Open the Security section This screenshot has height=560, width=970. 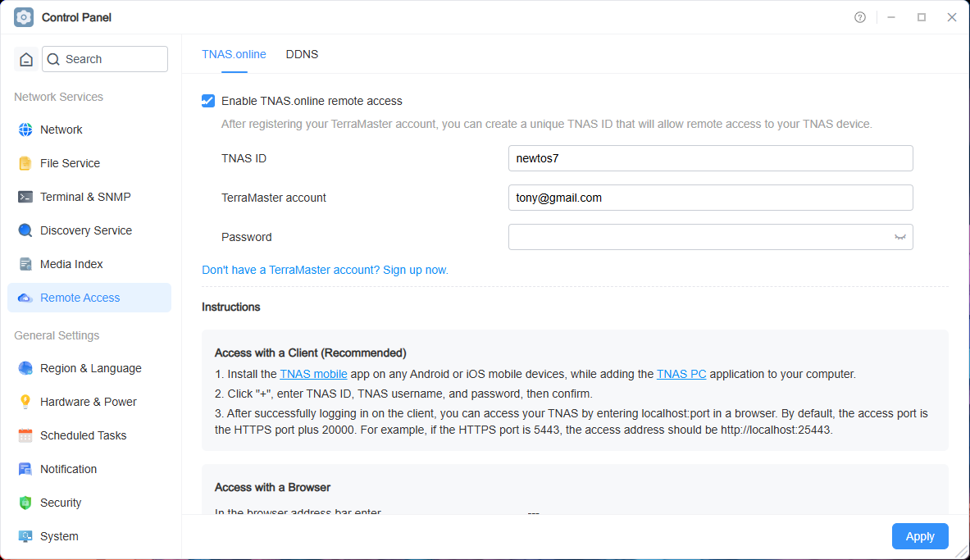(61, 502)
